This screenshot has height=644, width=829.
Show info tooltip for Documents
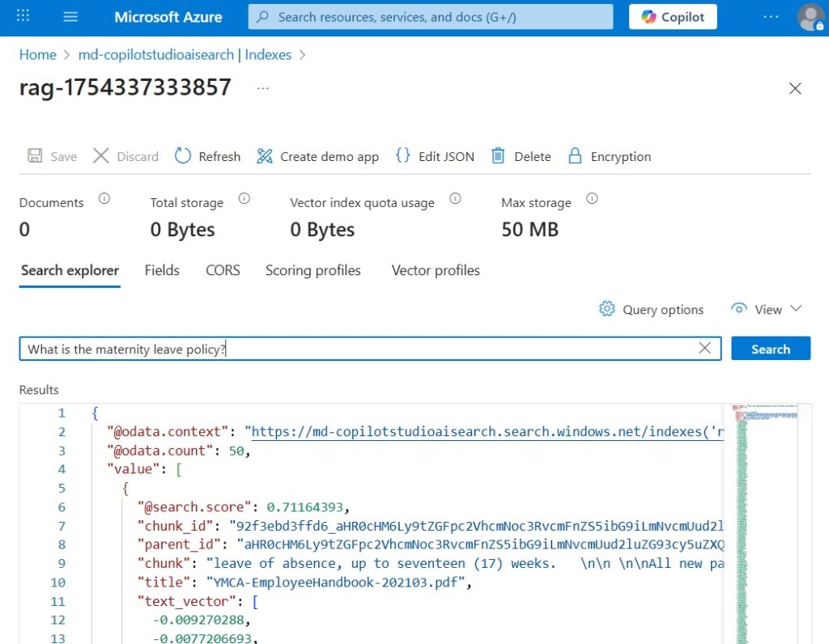tap(104, 199)
